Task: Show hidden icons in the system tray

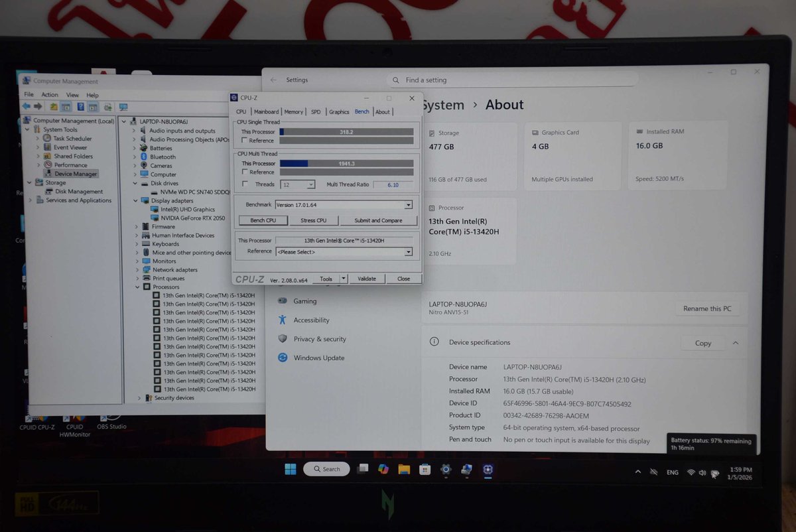Action: click(x=638, y=472)
